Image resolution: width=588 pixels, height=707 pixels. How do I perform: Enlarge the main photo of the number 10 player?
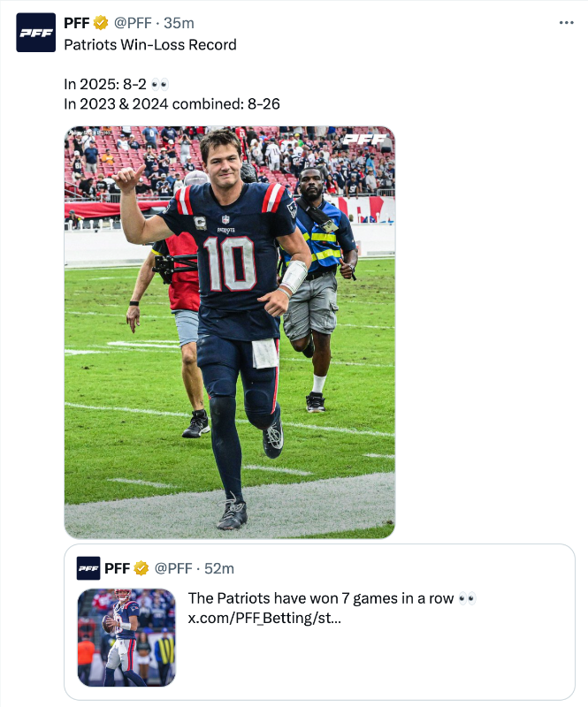click(x=230, y=332)
